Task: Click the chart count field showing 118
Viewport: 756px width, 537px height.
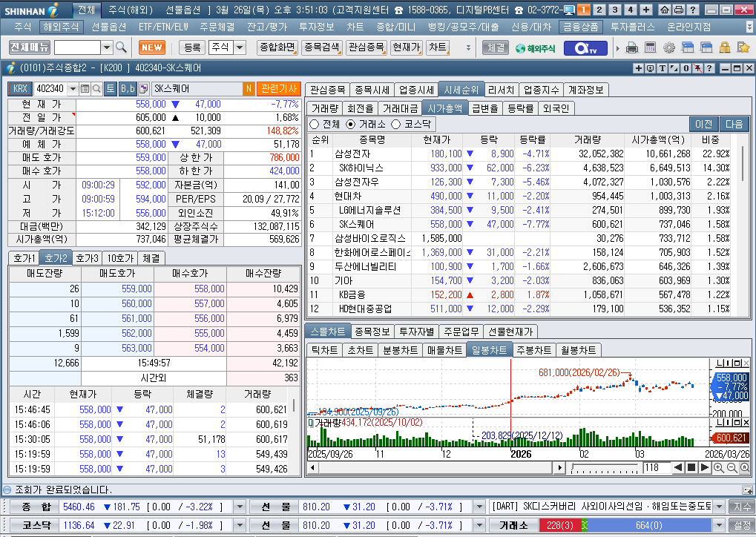Action: (657, 467)
